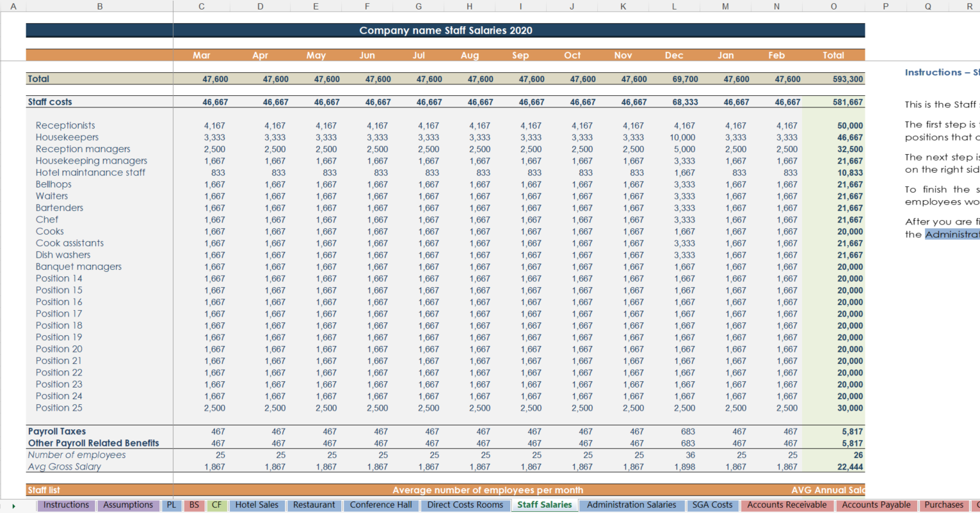Switch to Direct Costs Rooms sheet
Viewport: 980px width, 513px height.
pos(465,505)
